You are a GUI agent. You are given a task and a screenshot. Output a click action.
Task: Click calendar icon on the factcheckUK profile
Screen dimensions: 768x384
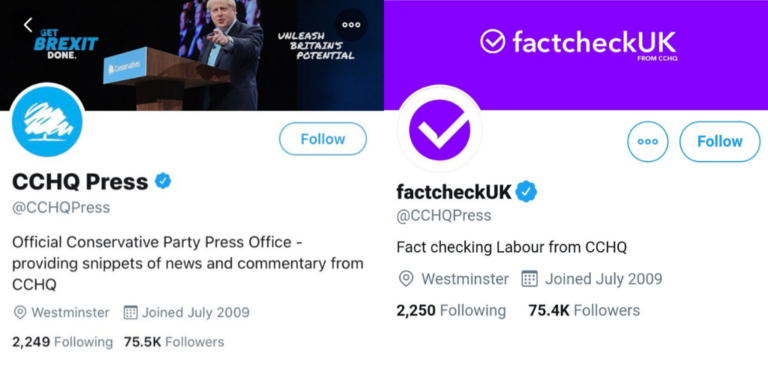tap(529, 279)
